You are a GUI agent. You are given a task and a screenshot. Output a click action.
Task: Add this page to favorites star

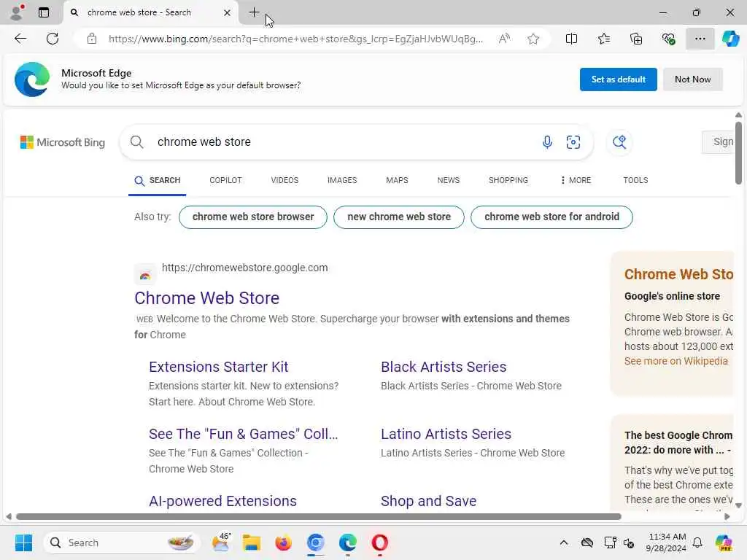pyautogui.click(x=533, y=39)
